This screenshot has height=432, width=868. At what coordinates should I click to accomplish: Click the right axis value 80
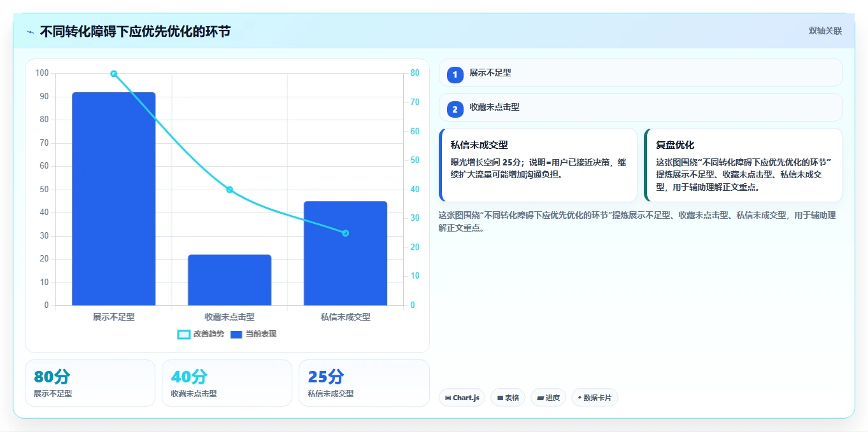tap(415, 73)
